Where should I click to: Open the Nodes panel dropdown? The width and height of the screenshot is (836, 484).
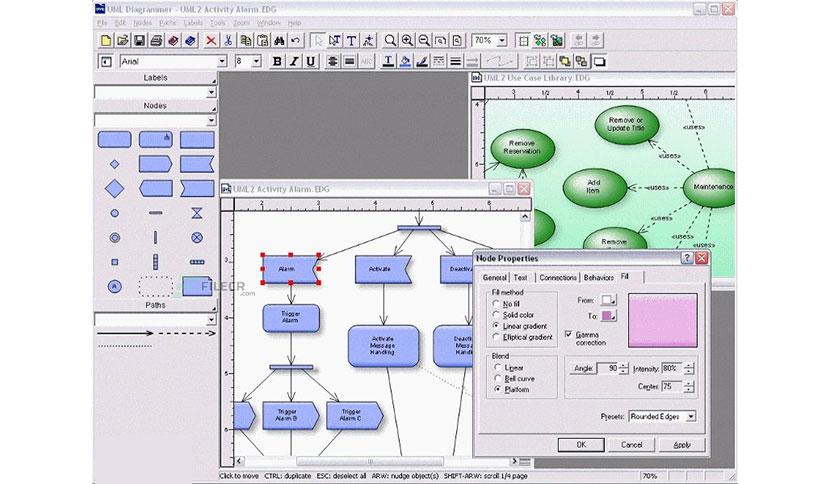[211, 120]
